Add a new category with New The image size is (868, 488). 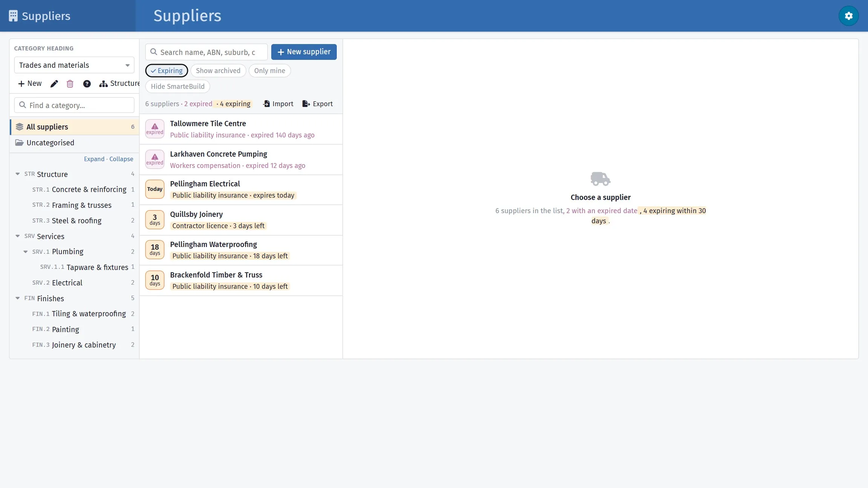[30, 84]
